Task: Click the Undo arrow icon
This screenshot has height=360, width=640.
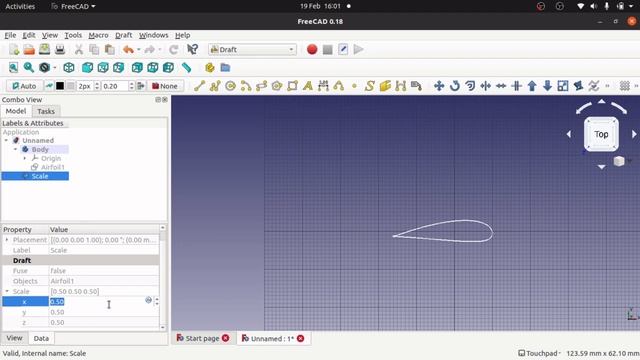Action: coord(128,49)
